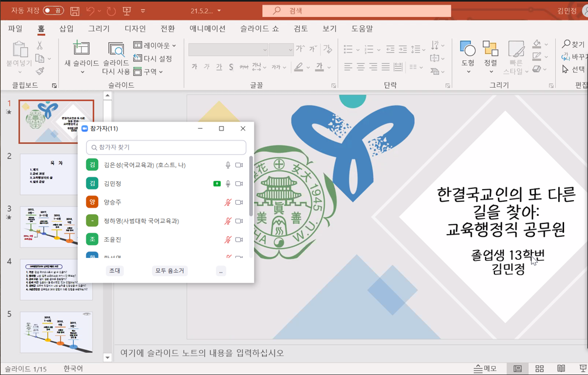
Task: Toggle Bold 가 formatting button
Action: click(194, 67)
